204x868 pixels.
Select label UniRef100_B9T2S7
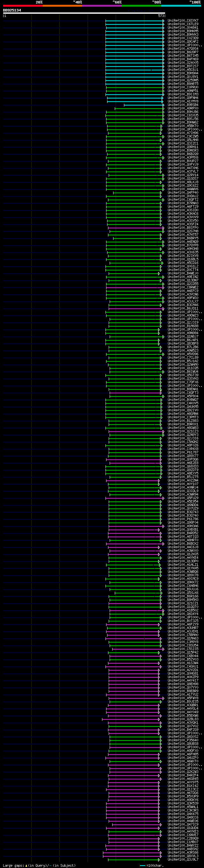[x=183, y=66]
